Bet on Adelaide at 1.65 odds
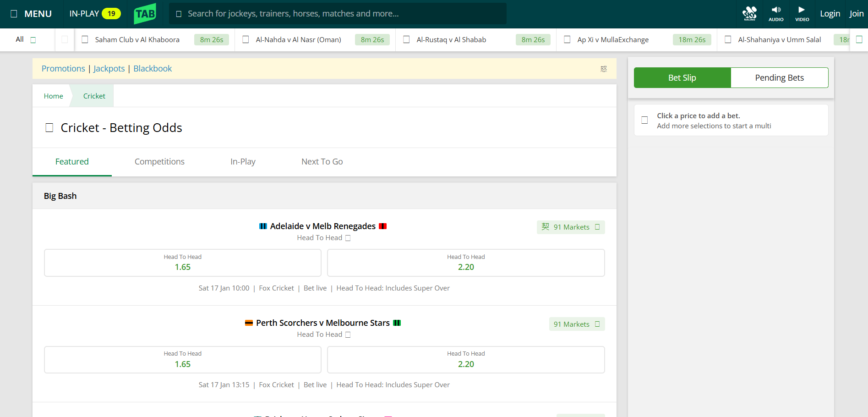Viewport: 868px width, 417px height. coord(183,263)
